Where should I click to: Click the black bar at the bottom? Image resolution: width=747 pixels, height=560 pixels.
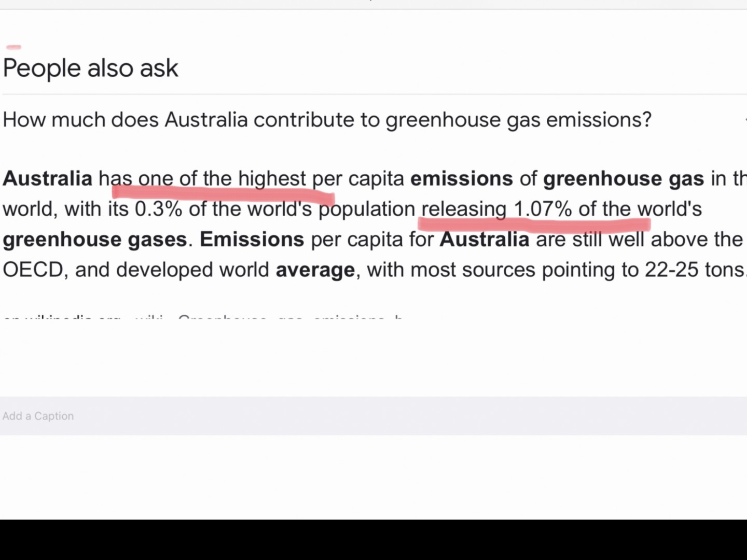coord(374,539)
